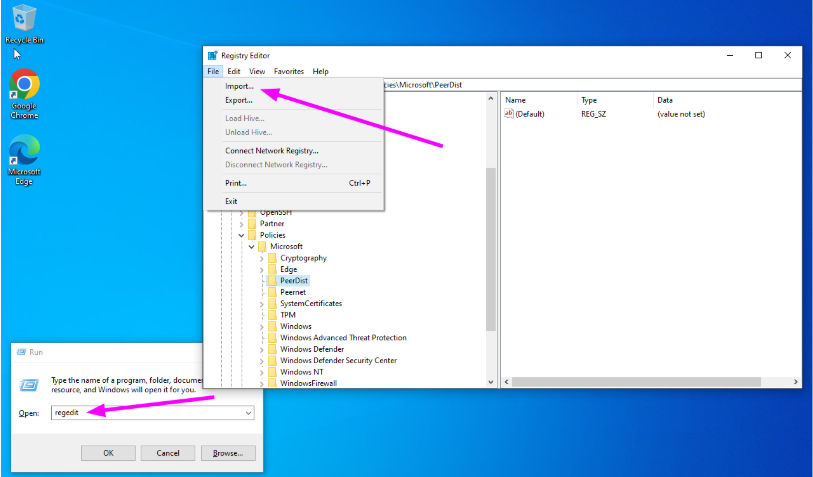
Task: Select the PeerDist key
Action: pyautogui.click(x=294, y=280)
